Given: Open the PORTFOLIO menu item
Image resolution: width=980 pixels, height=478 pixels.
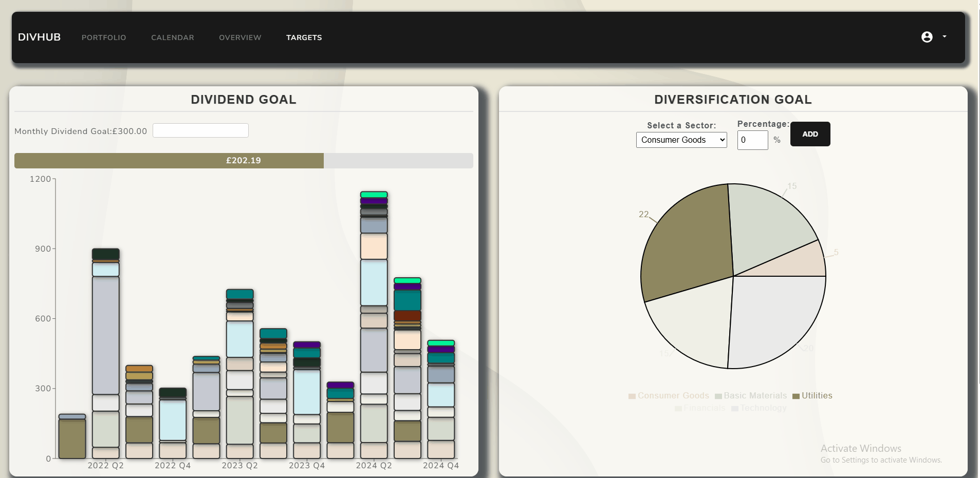Looking at the screenshot, I should pos(104,37).
